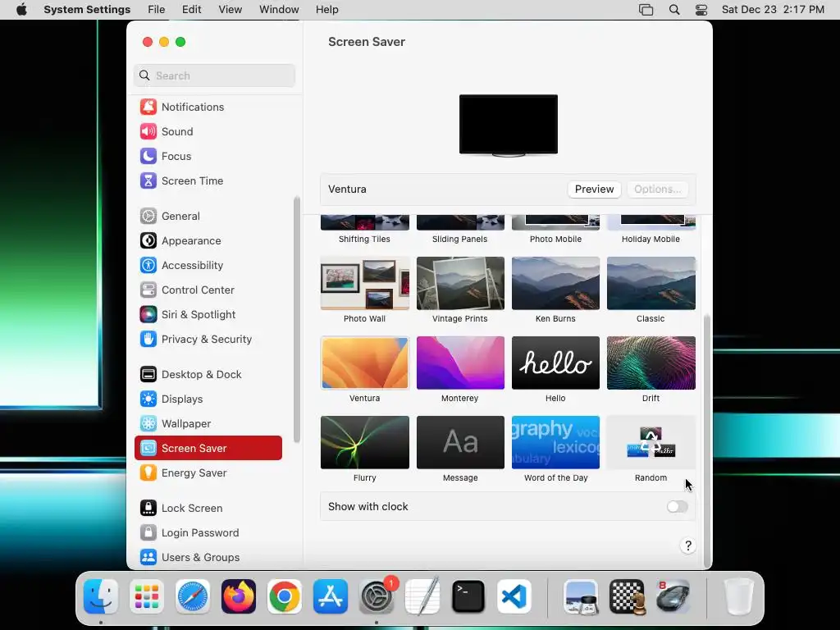Screen dimensions: 840x630
Task: Open Launchpad from the Dock
Action: 147,596
